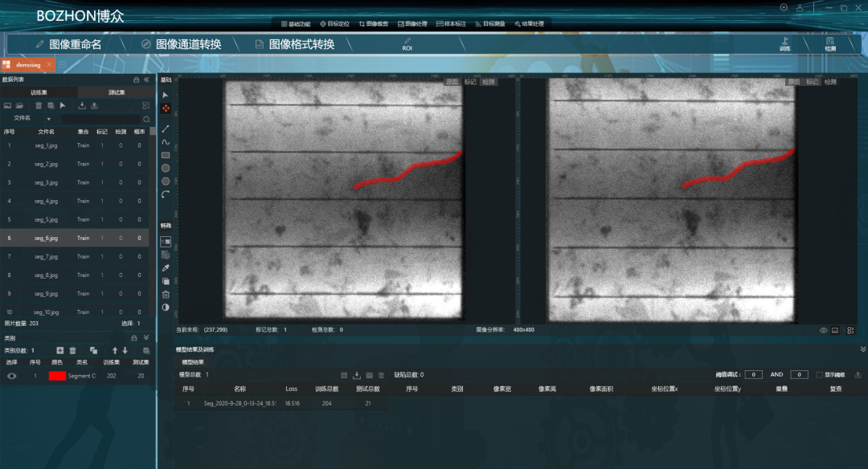Click the trash icon in the annotation toolbar

tap(166, 295)
